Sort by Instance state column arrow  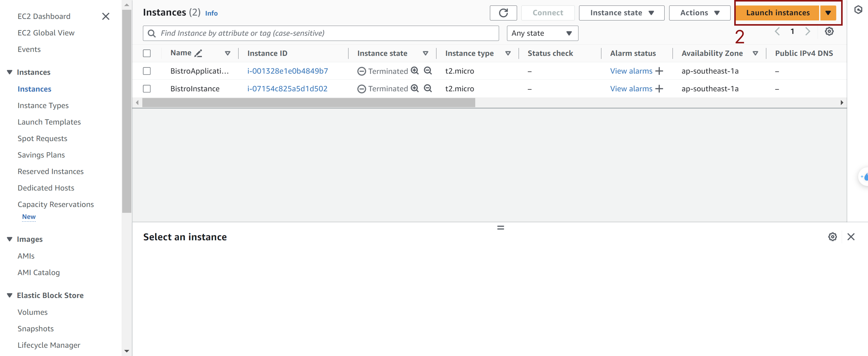click(x=425, y=53)
